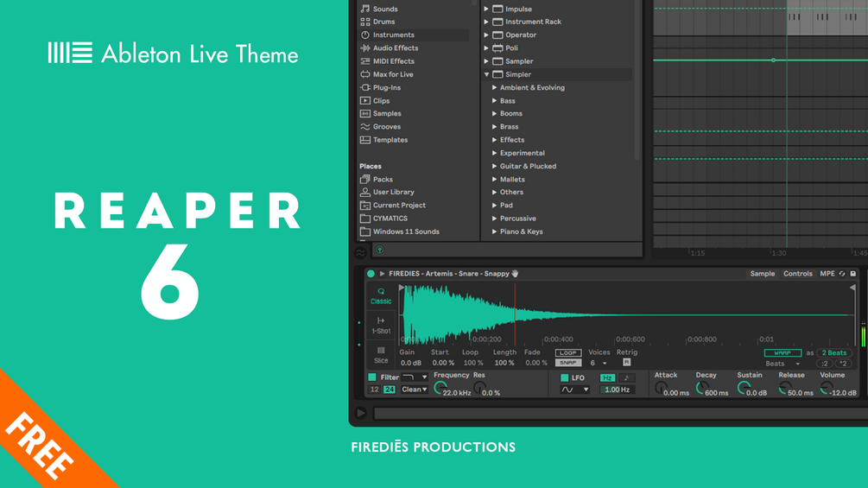Open the Plug-Ins category

pos(381,87)
